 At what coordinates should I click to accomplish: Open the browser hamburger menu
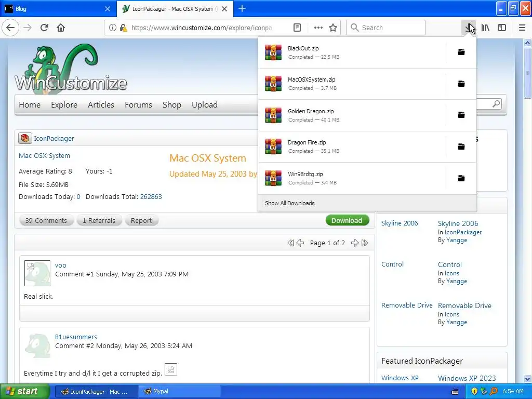pyautogui.click(x=522, y=28)
